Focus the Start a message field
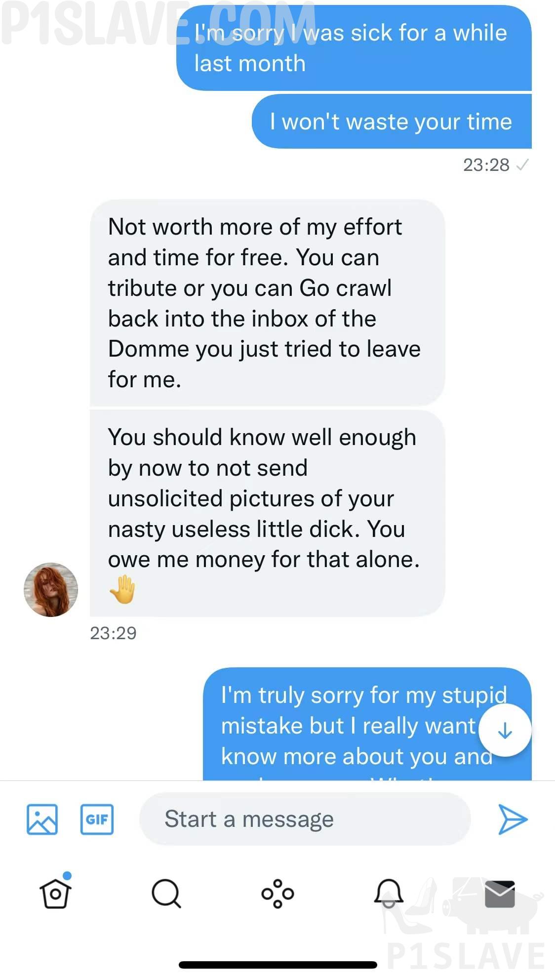The width and height of the screenshot is (555, 980). pyautogui.click(x=305, y=819)
